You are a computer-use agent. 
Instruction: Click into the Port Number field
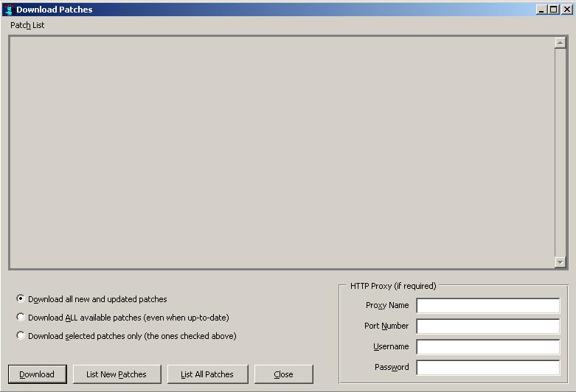pos(487,326)
